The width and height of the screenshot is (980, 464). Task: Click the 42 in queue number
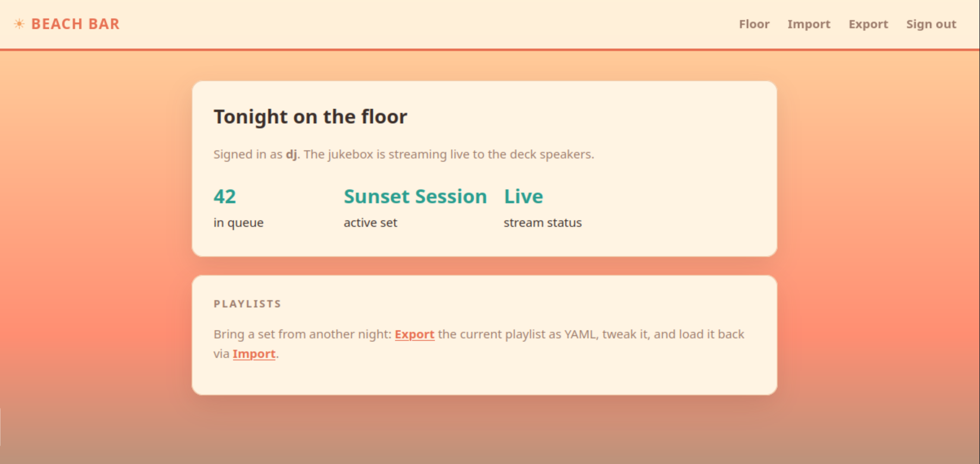pyautogui.click(x=225, y=196)
